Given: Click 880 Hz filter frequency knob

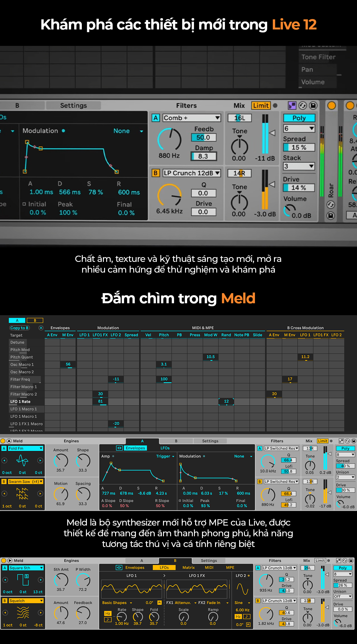Looking at the screenshot, I should (x=169, y=139).
